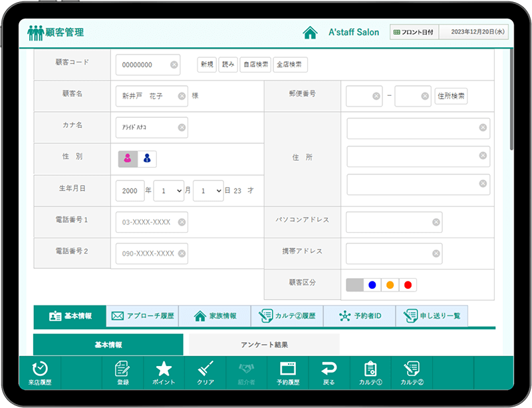Select female gender pink icon
This screenshot has height=408, width=532.
pos(128,158)
